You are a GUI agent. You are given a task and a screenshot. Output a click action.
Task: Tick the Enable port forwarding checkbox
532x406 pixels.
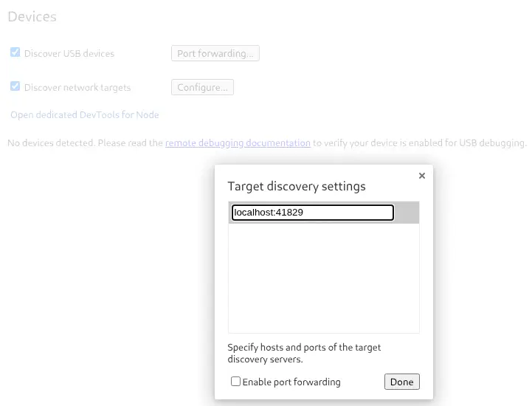pos(235,382)
